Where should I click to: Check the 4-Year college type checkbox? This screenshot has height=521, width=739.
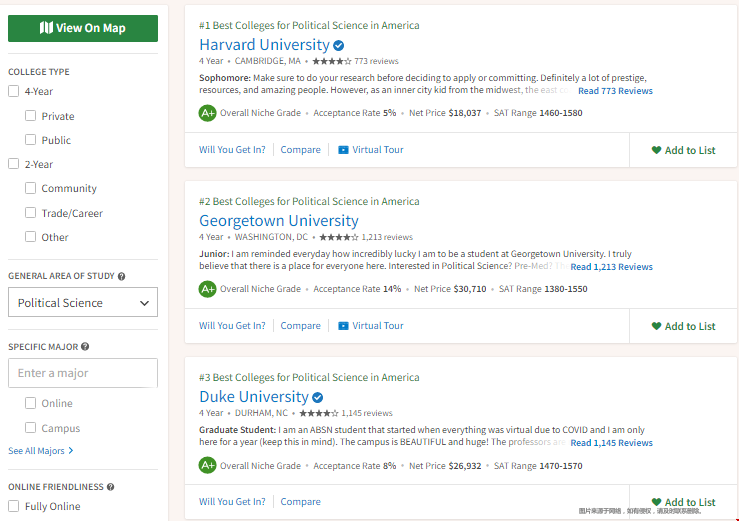(x=14, y=91)
